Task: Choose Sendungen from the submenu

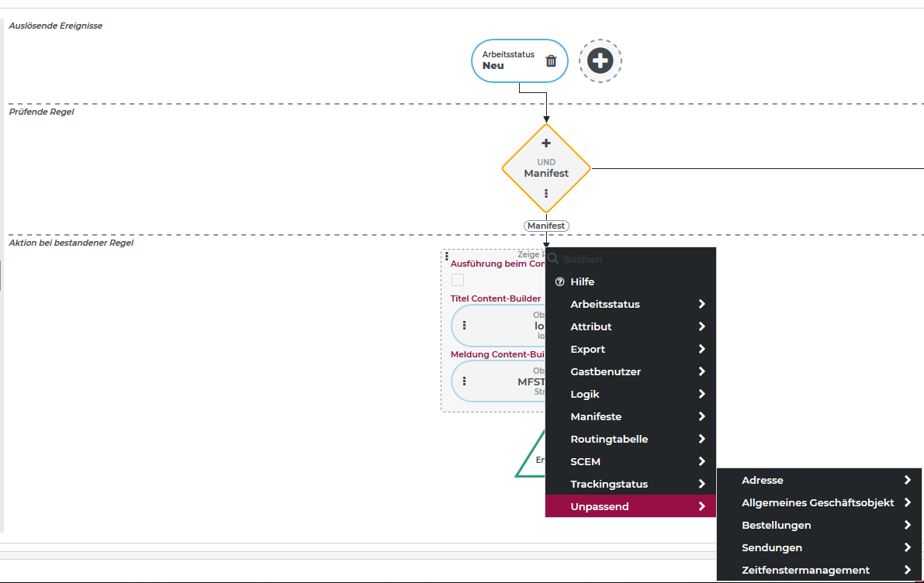Action: click(772, 548)
